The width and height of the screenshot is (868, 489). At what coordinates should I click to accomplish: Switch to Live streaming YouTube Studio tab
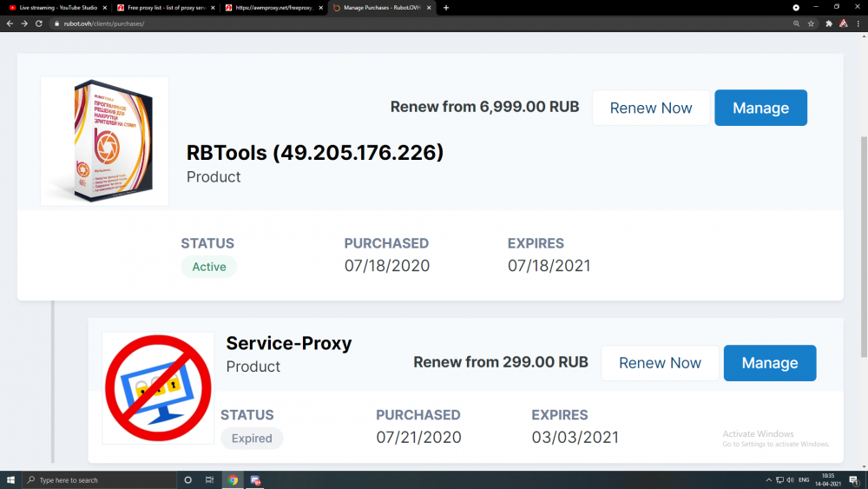56,8
